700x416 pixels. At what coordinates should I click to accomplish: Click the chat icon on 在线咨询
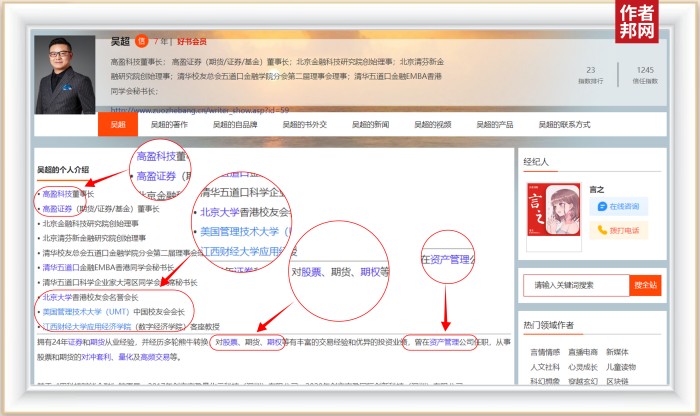(602, 205)
